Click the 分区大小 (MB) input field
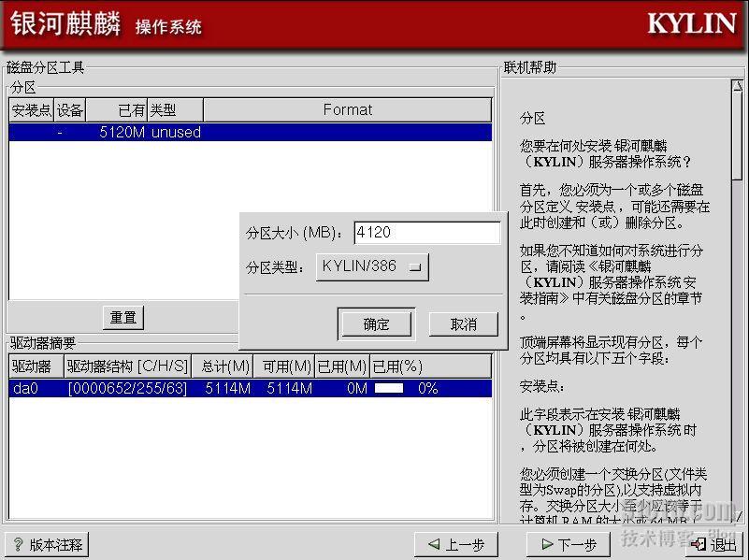This screenshot has height=560, width=749. point(426,233)
